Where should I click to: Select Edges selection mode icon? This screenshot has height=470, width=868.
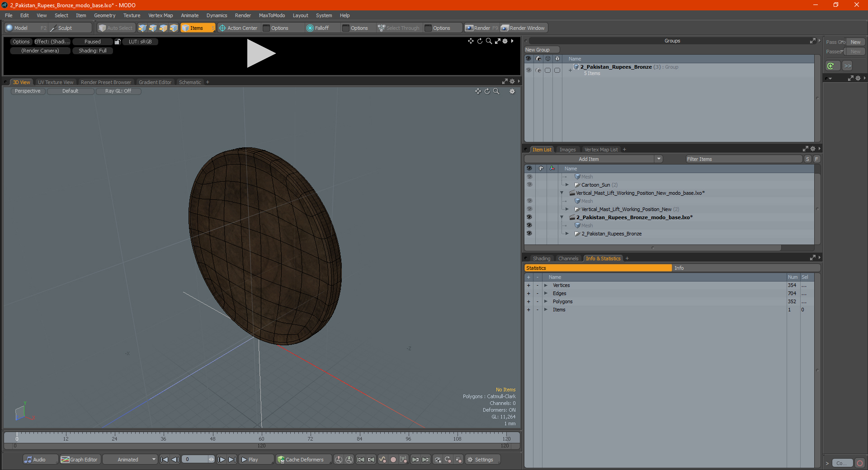(x=153, y=28)
